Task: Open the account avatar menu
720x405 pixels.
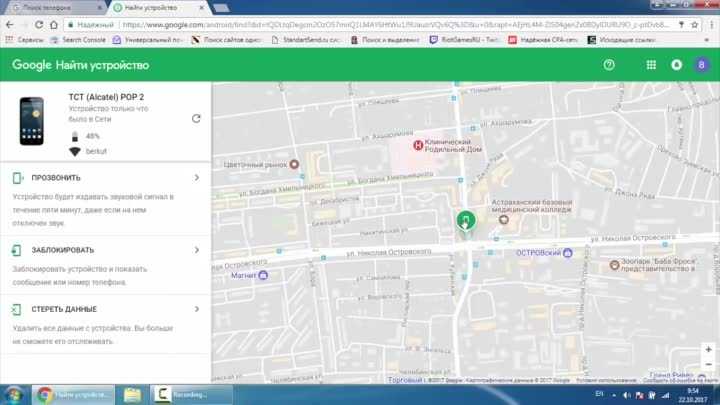Action: click(701, 65)
